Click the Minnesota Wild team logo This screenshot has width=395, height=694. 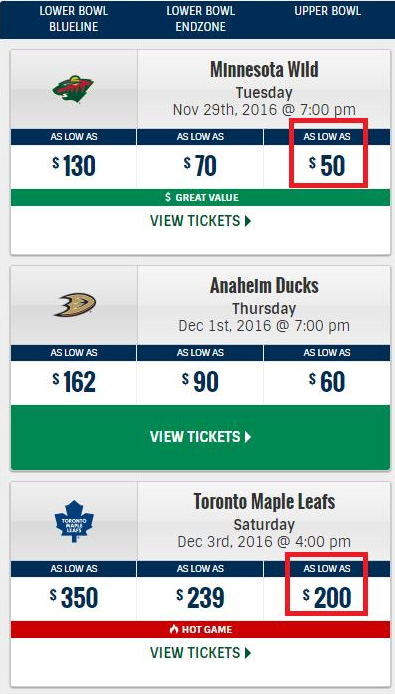[73, 89]
